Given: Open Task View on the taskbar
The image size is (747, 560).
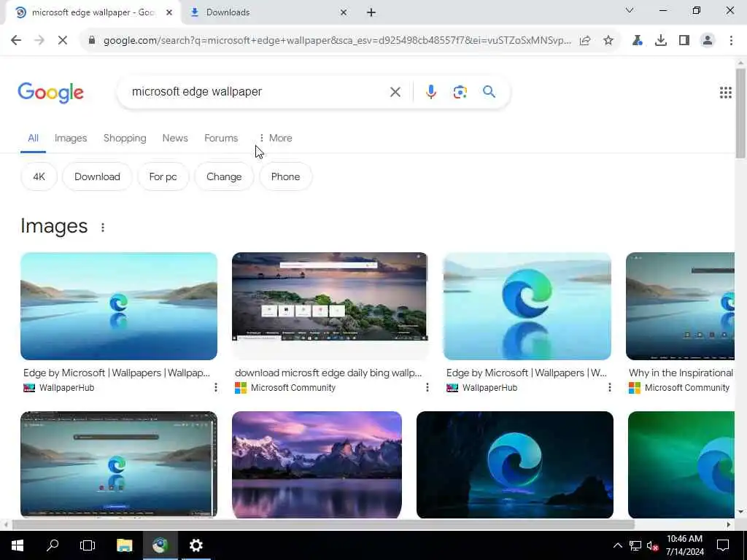Looking at the screenshot, I should pos(88,545).
